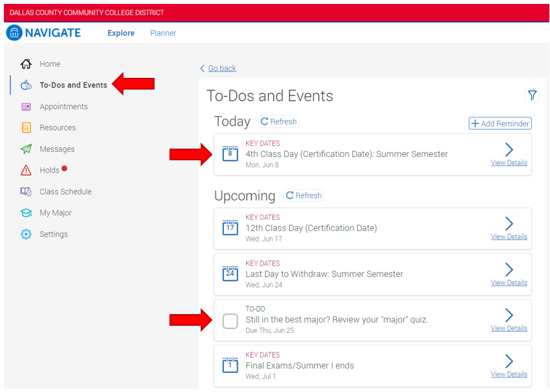
Task: Click the Add Reminder button
Action: (499, 123)
